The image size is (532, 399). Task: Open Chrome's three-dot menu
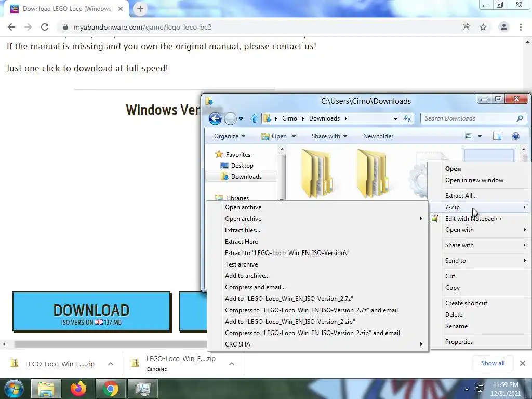[x=521, y=27]
